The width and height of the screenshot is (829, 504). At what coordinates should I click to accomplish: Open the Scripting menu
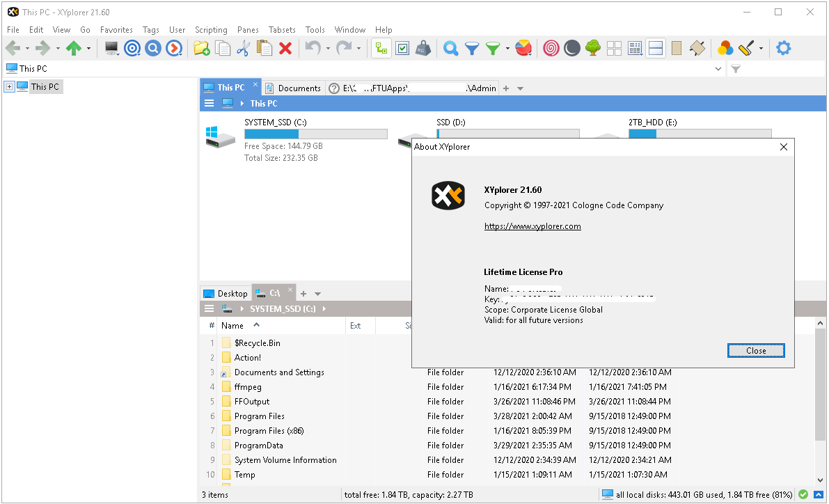[x=211, y=30]
